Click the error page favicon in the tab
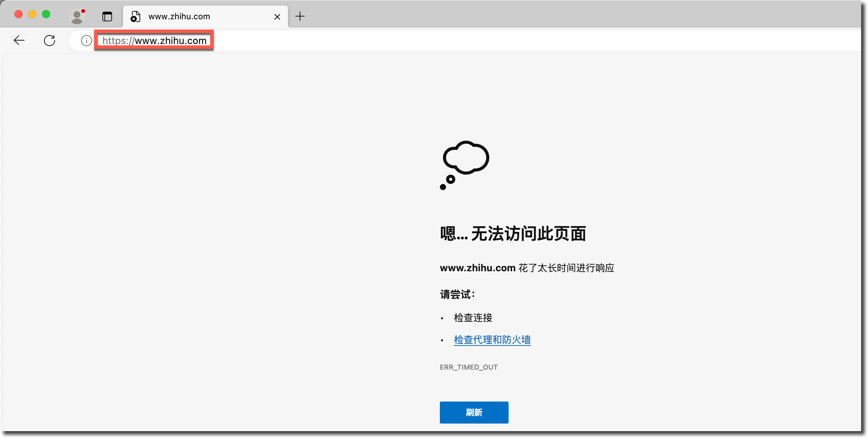The width and height of the screenshot is (868, 438). point(135,17)
